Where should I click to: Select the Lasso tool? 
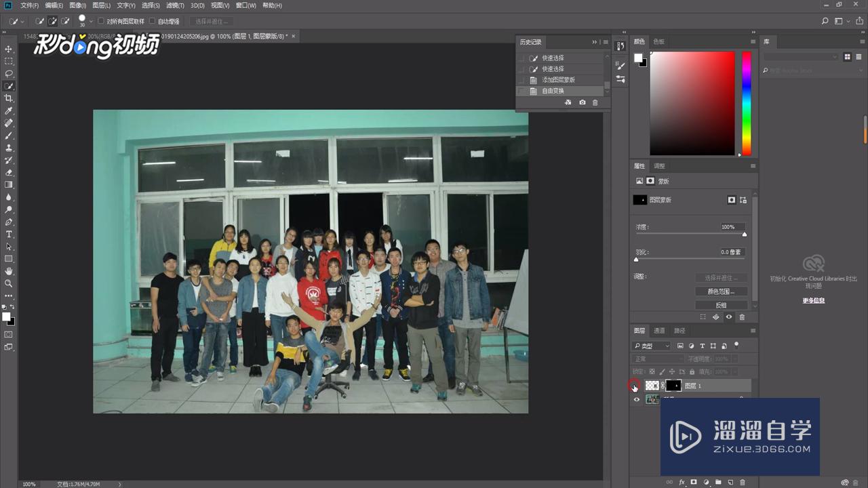(9, 74)
